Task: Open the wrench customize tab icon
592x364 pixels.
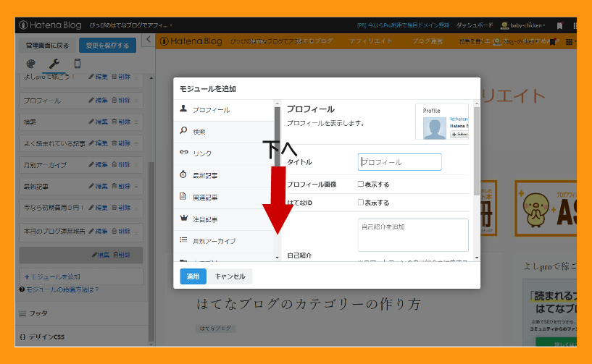Action: [54, 64]
